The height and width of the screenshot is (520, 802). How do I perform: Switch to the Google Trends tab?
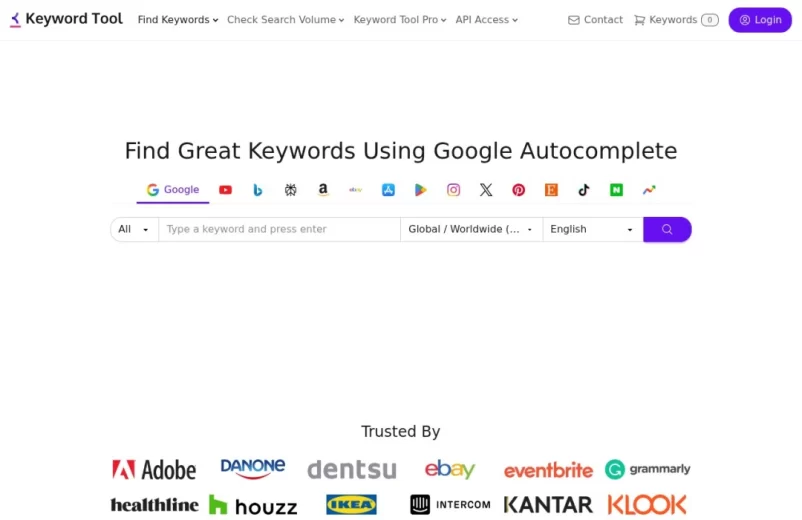[x=649, y=190]
